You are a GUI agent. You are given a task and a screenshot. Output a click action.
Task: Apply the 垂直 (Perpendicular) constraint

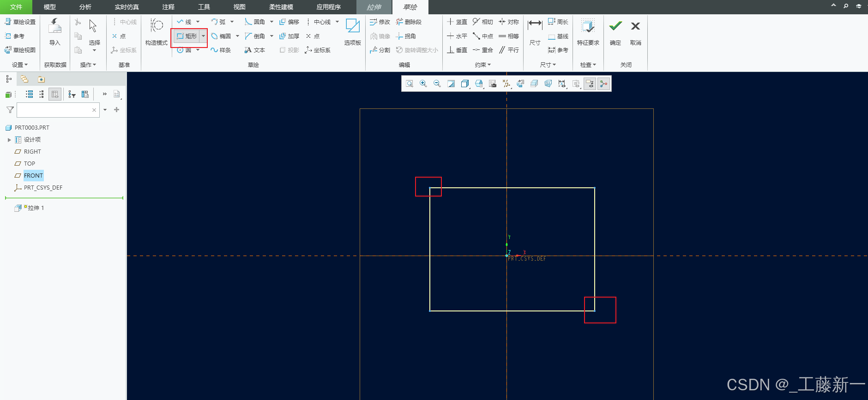(457, 50)
